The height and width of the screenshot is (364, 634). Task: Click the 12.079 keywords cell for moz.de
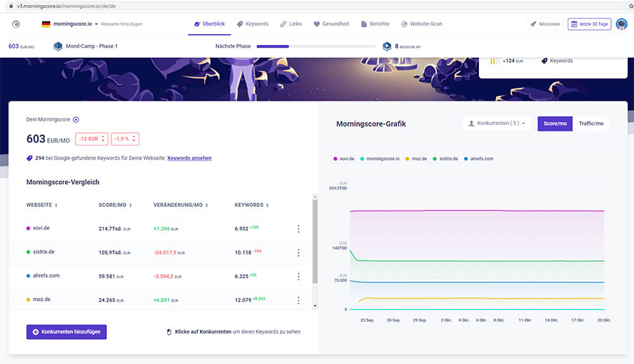point(250,300)
